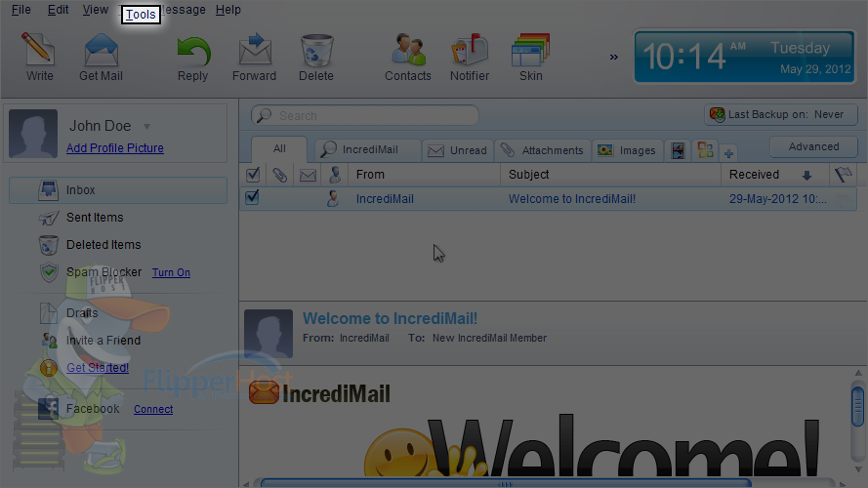Add a new filter tab with plus
Viewport: 868px width, 488px height.
(728, 154)
